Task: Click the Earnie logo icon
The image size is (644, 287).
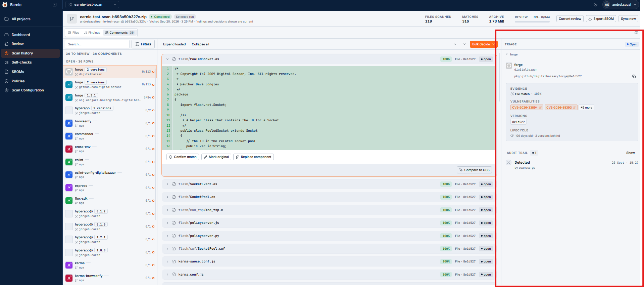Action: (5, 5)
